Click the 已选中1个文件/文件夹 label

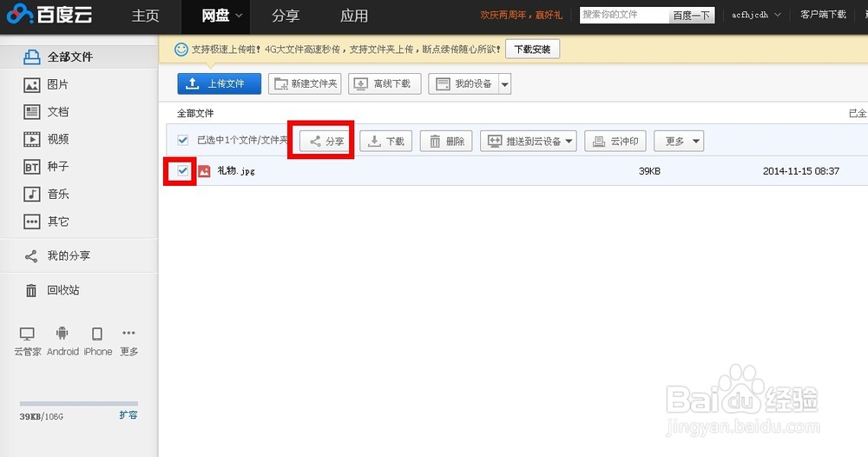tap(242, 140)
